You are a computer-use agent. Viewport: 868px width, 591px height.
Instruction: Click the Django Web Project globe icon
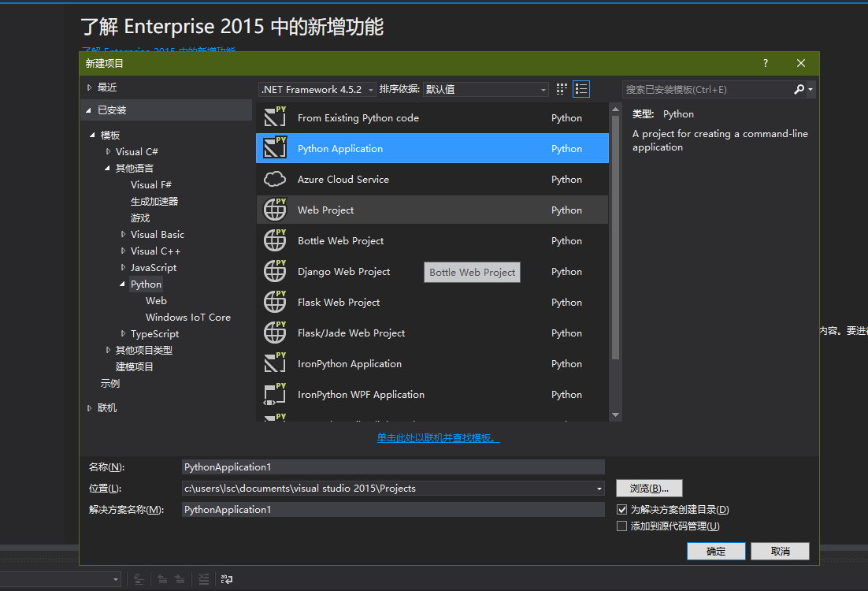(x=275, y=271)
